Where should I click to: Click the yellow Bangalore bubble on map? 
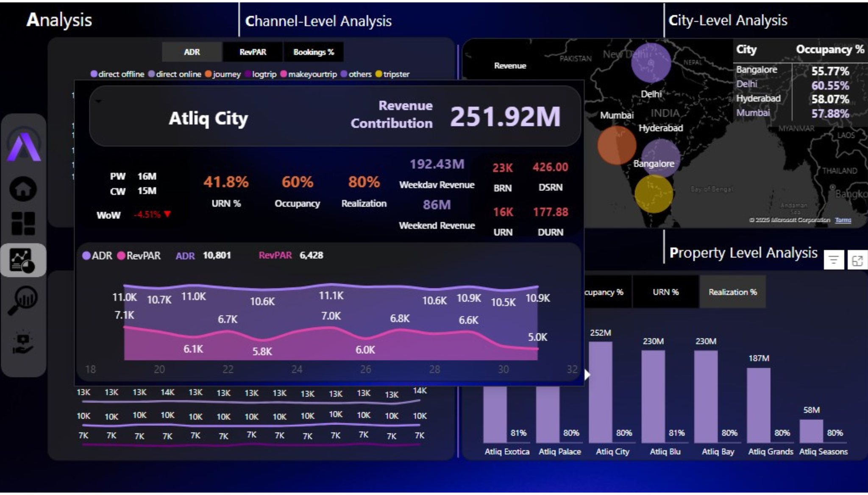pyautogui.click(x=653, y=194)
